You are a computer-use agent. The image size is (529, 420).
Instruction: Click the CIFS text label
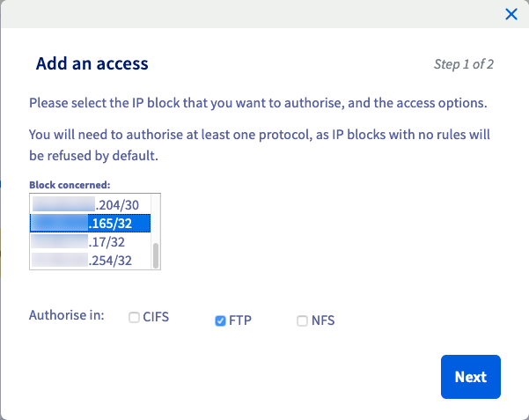coord(156,318)
